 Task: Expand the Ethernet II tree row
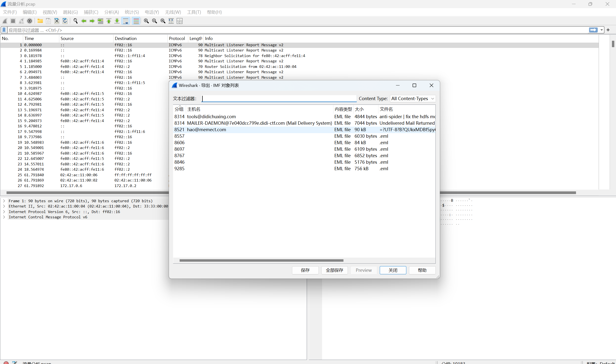[4, 206]
